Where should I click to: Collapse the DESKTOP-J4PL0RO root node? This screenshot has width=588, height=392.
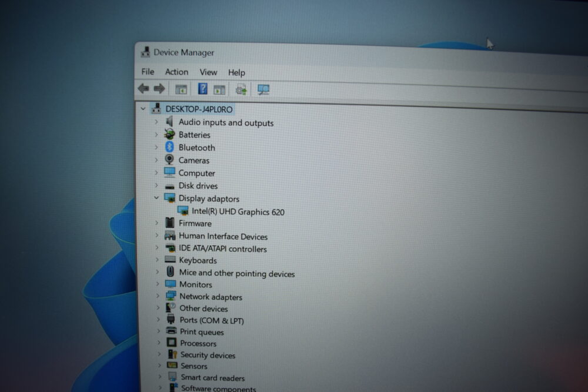pos(143,109)
